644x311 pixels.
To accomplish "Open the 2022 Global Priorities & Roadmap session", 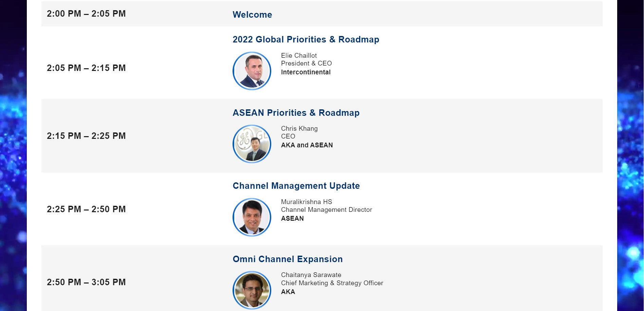I will pos(306,39).
